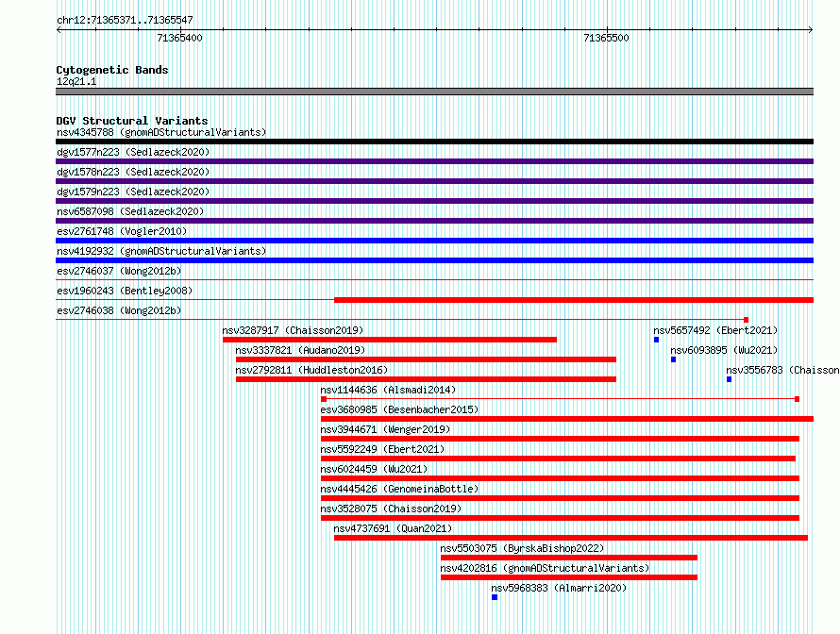840x634 pixels.
Task: Click the black nsv4345788 variant bar
Action: [x=434, y=142]
